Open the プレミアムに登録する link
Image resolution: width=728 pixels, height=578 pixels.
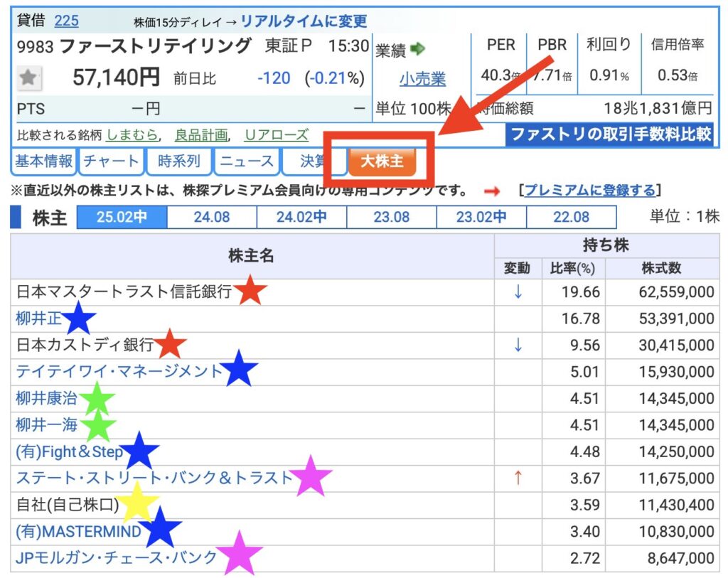coord(590,190)
